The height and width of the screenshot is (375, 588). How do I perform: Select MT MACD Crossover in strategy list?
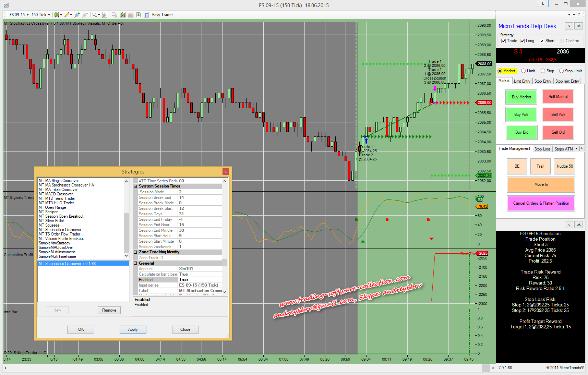point(56,194)
